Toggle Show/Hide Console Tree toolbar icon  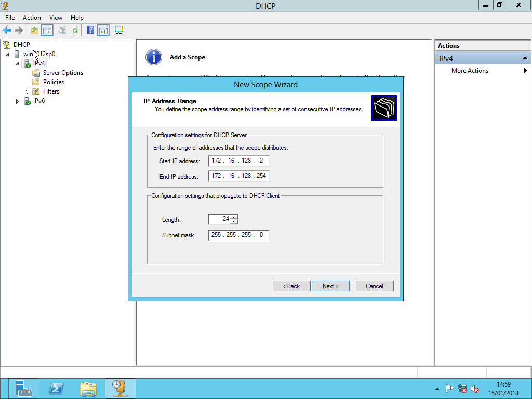pyautogui.click(x=47, y=31)
